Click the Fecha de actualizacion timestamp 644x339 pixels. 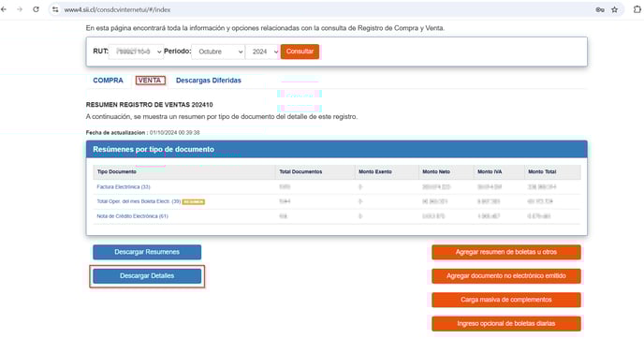(142, 133)
